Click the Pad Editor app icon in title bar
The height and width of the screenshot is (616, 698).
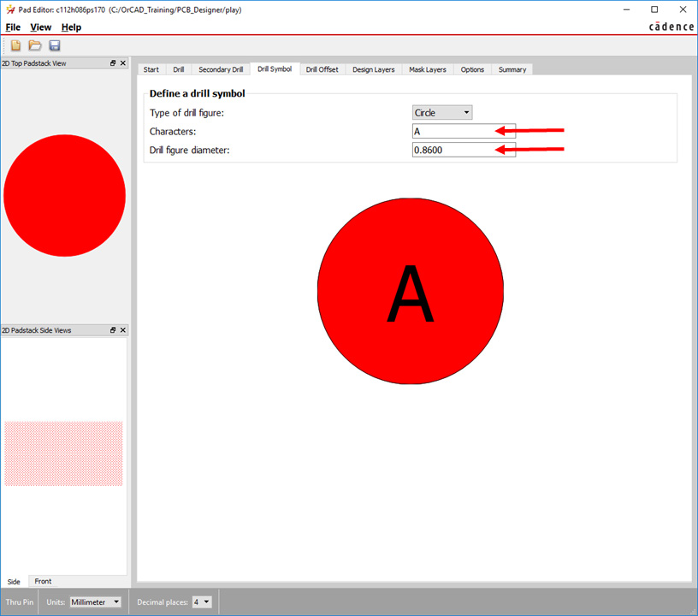(9, 9)
